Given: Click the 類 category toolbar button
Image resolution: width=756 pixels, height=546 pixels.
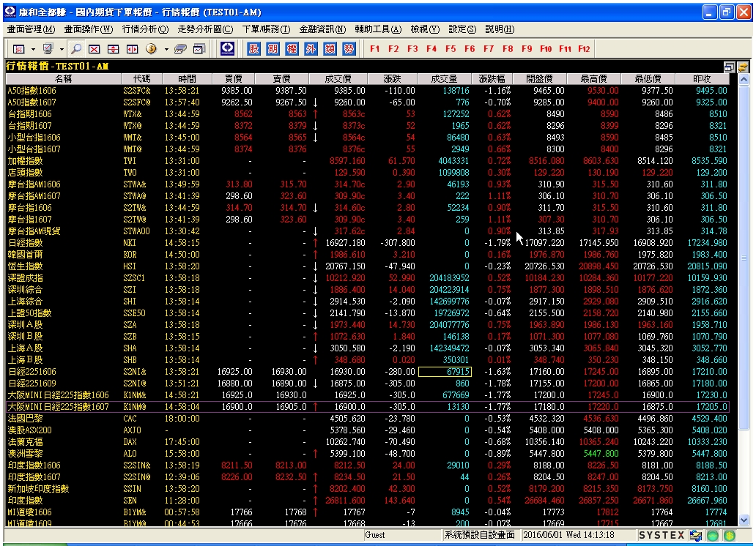Looking at the screenshot, I should (330, 49).
